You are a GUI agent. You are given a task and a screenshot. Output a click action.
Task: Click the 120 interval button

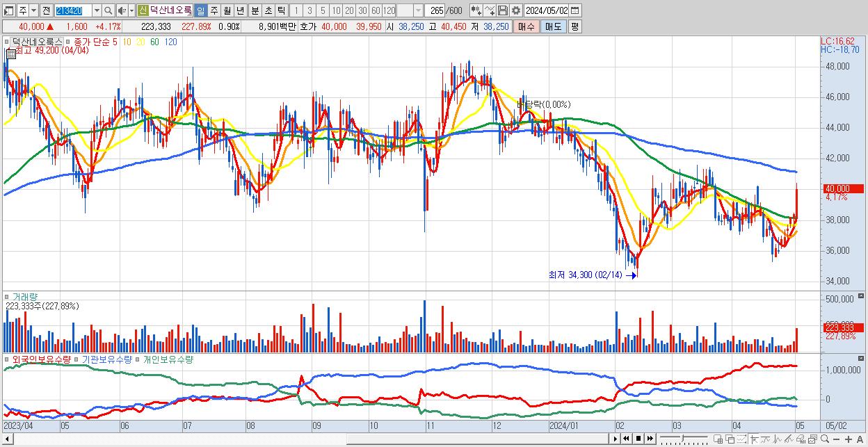(x=389, y=10)
